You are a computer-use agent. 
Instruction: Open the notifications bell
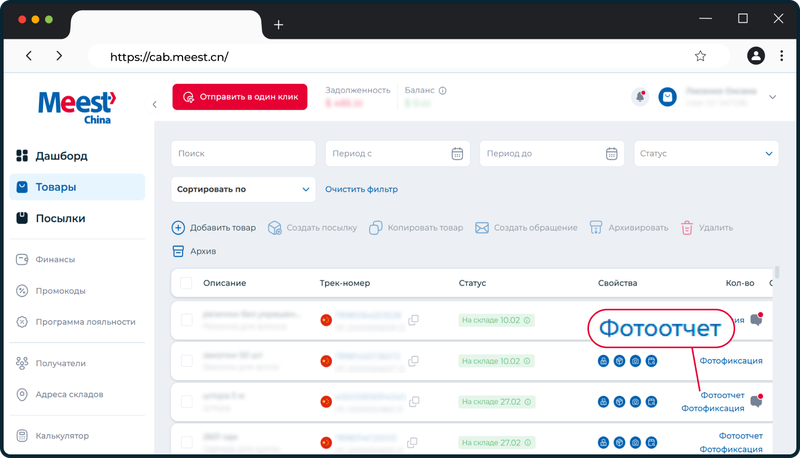click(640, 96)
